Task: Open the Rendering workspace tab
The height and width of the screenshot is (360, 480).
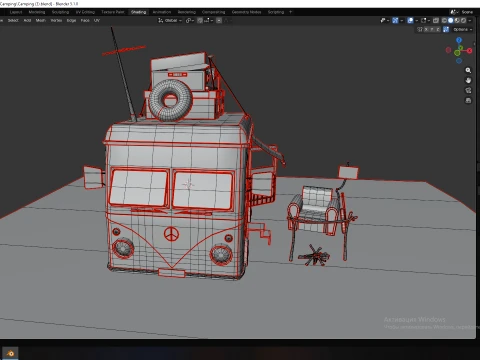Action: pos(187,12)
